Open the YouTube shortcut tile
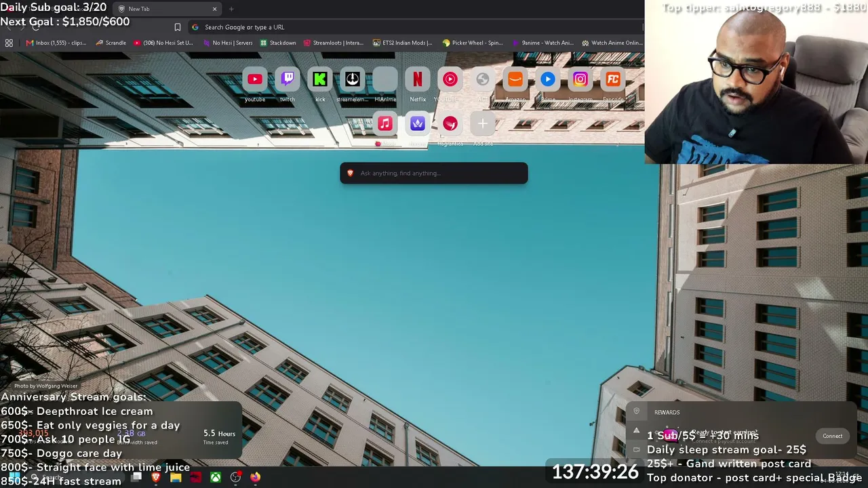Image resolution: width=868 pixels, height=488 pixels. 255,80
